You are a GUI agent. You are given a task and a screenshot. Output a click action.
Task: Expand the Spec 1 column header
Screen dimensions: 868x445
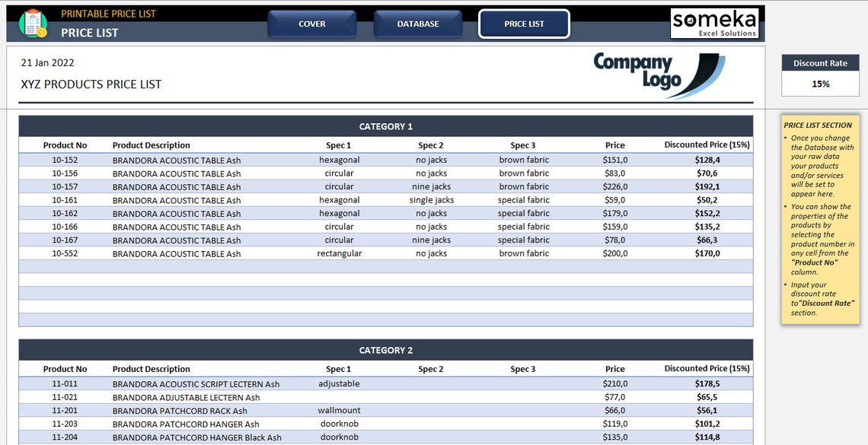point(339,145)
